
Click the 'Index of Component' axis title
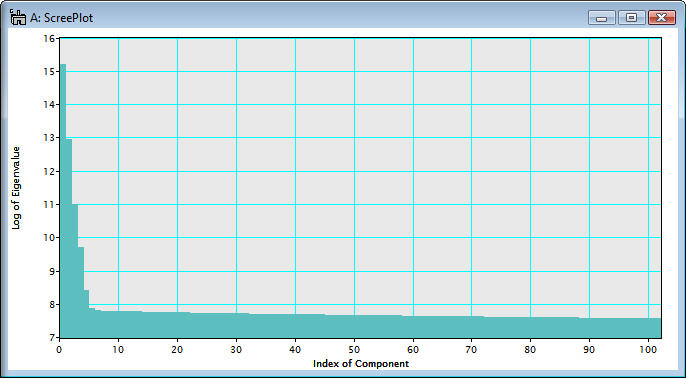click(361, 364)
